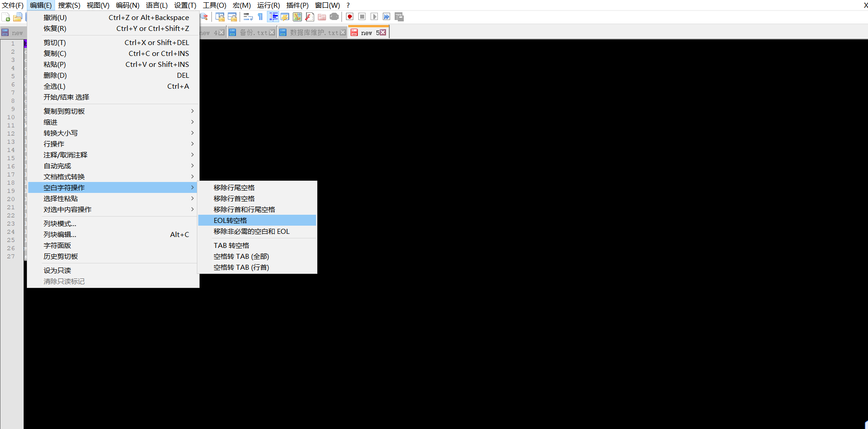
Task: Open 历史剪切板 from the Edit menu
Action: pos(113,256)
